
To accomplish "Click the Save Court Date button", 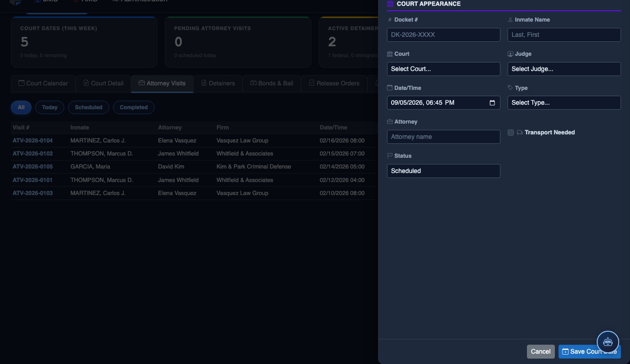I will click(589, 351).
